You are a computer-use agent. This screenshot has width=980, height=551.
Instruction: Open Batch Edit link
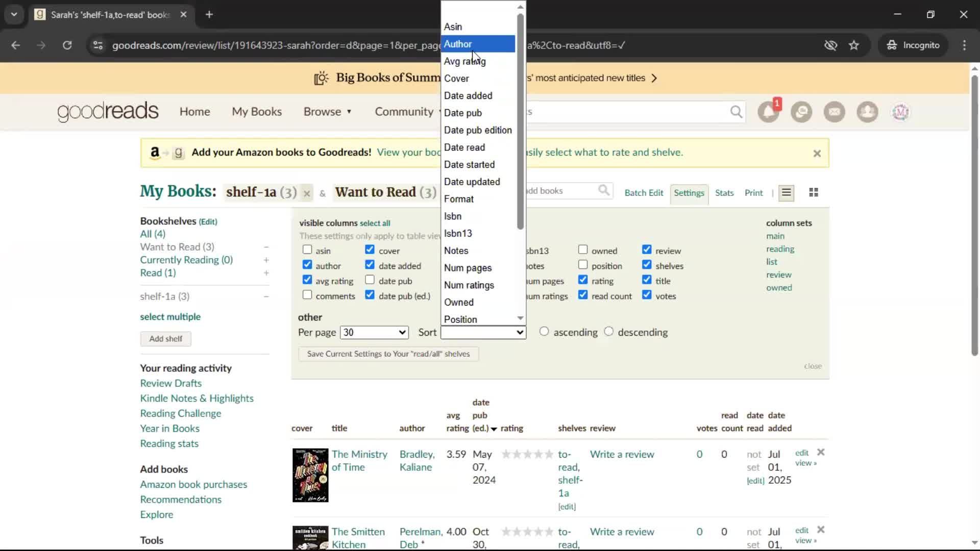coord(644,193)
